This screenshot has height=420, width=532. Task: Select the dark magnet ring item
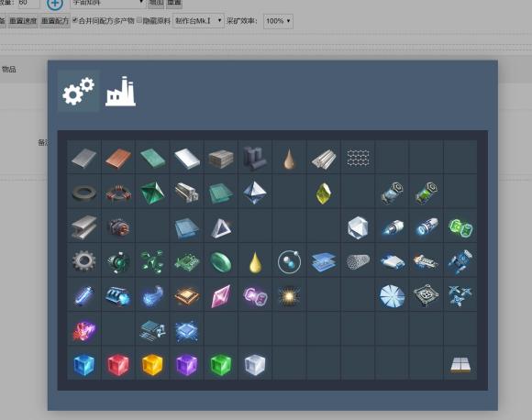click(83, 193)
